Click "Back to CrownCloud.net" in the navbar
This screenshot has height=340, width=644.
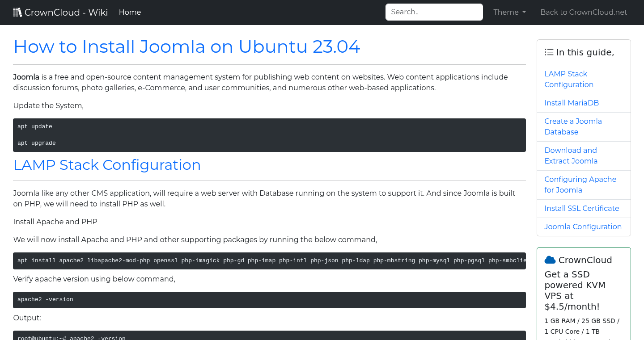584,12
